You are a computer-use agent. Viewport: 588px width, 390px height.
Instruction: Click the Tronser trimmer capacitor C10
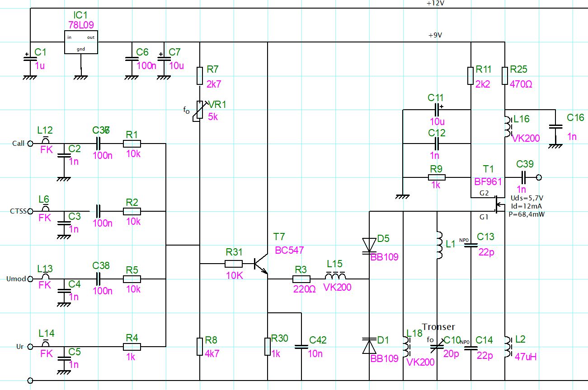click(x=437, y=347)
